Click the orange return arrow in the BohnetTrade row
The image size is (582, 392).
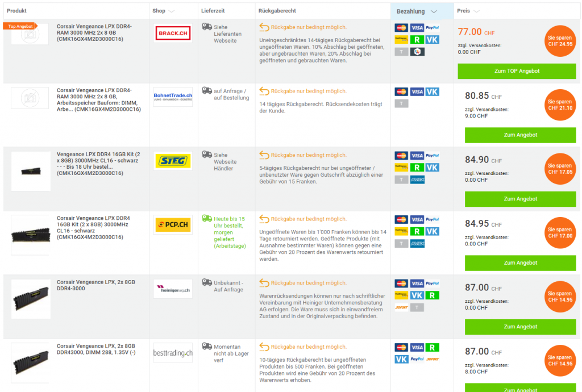point(264,91)
